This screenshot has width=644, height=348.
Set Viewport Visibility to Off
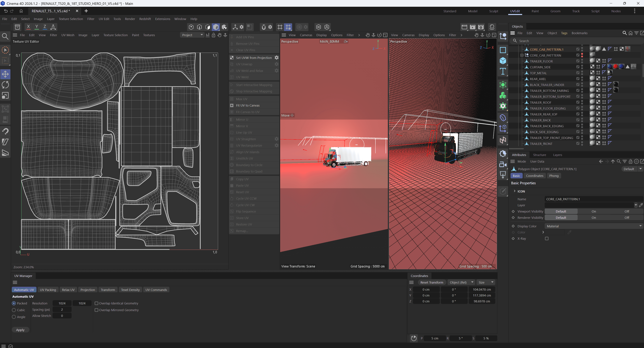tap(627, 211)
